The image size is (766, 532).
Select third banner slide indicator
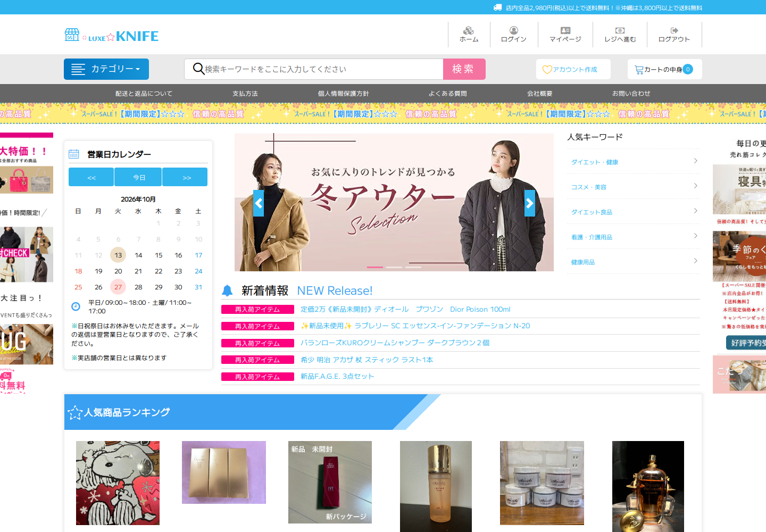point(413,267)
